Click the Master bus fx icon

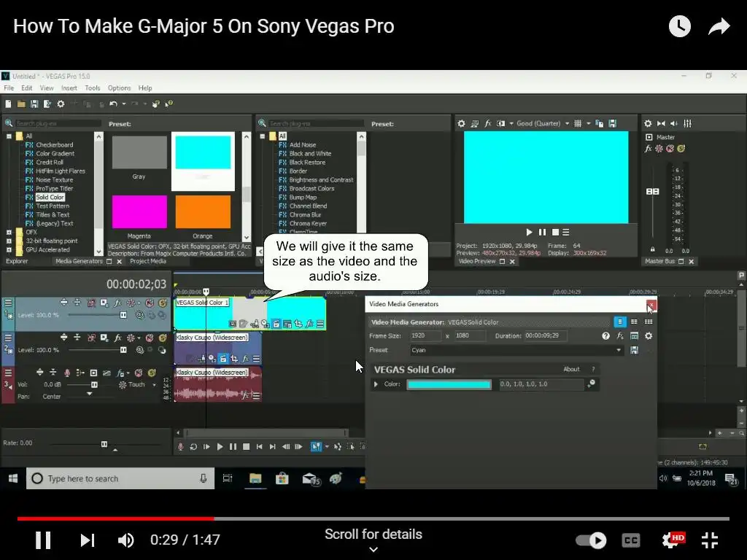coord(648,149)
